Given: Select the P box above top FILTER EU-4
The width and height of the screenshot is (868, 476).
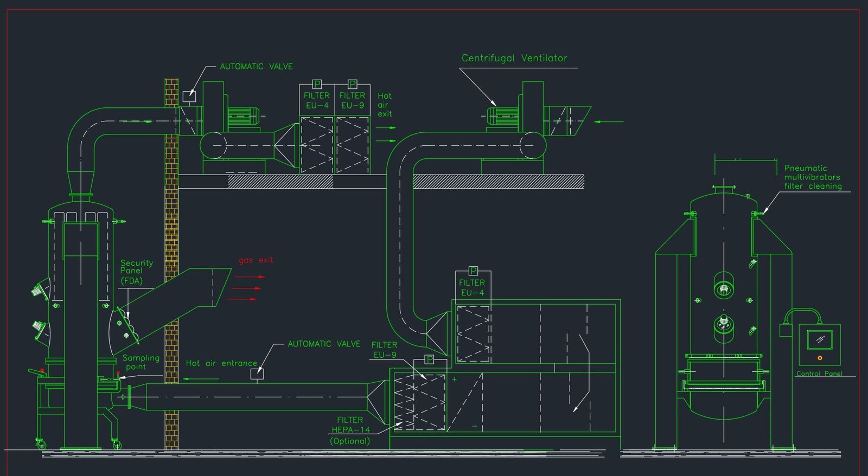Looking at the screenshot, I should pos(317,84).
